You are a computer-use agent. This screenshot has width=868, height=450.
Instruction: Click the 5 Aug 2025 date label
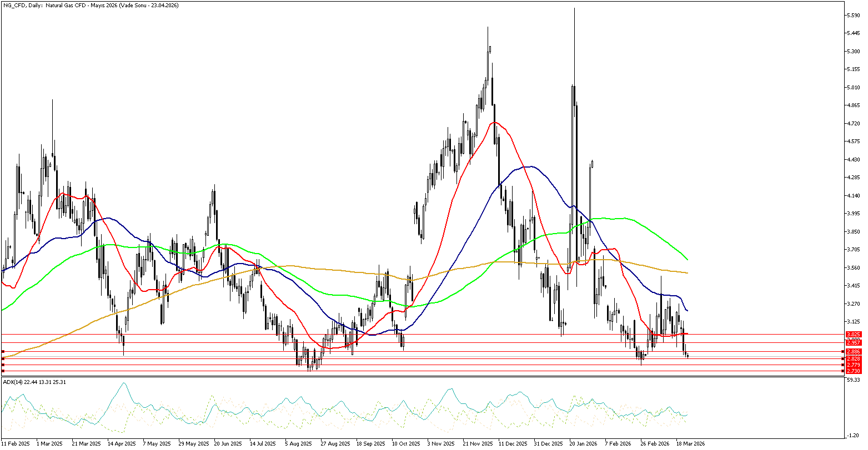click(298, 444)
